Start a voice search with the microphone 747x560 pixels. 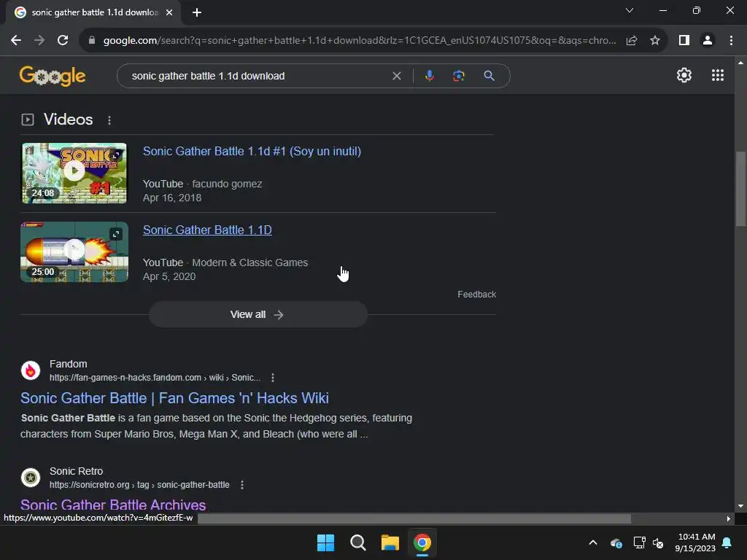429,76
